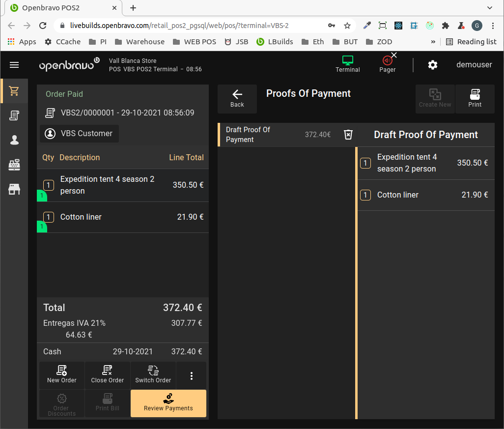The height and width of the screenshot is (429, 504).
Task: Click the VBS Customer button
Action: [80, 134]
